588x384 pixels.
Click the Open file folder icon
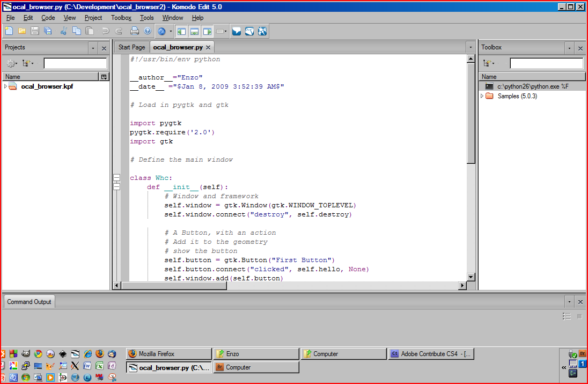click(x=22, y=31)
